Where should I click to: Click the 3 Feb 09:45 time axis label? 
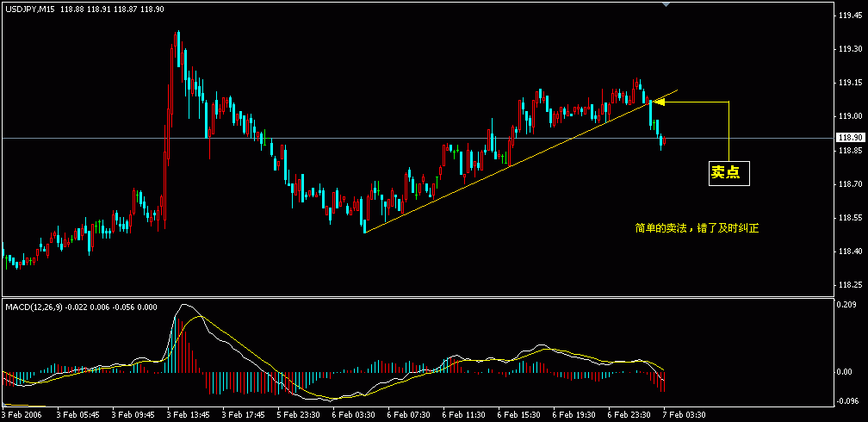pyautogui.click(x=133, y=415)
